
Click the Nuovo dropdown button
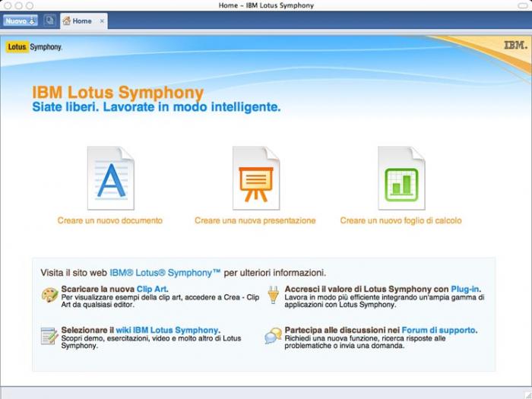coord(21,21)
